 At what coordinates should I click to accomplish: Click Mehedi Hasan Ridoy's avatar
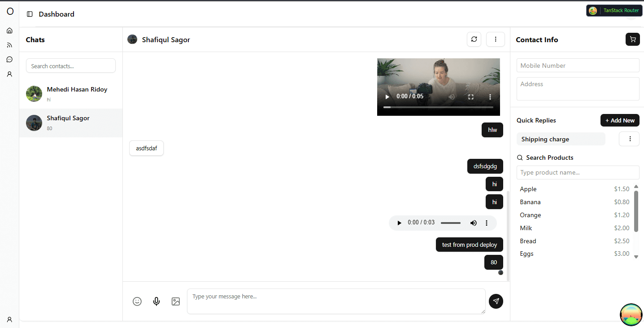(34, 94)
